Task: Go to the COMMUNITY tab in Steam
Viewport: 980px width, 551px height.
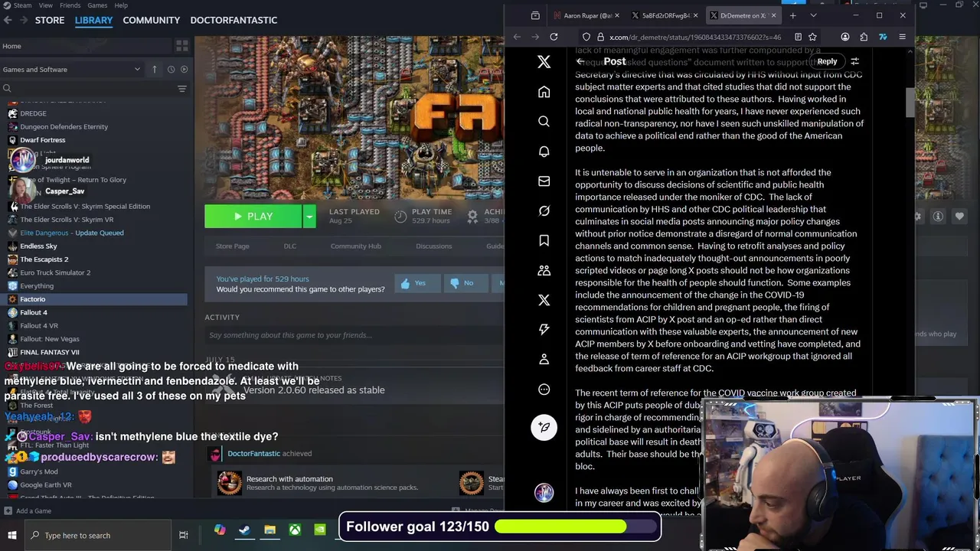Action: point(152,20)
